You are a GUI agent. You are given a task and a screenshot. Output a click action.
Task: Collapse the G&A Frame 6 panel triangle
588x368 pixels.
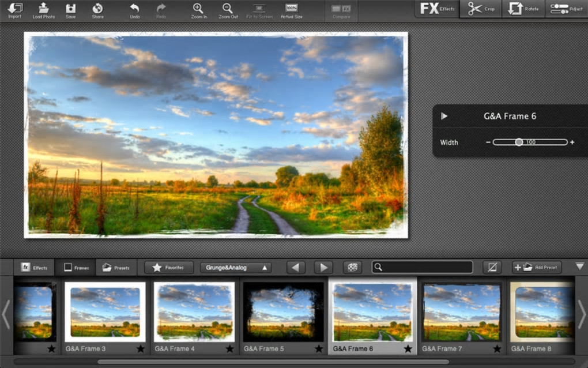(x=444, y=116)
